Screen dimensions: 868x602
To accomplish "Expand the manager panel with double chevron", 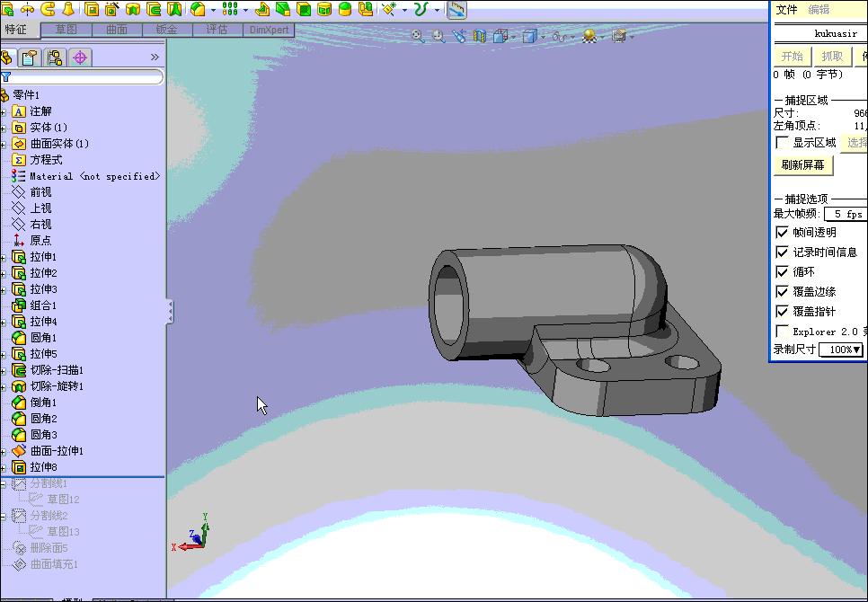I will coord(155,57).
